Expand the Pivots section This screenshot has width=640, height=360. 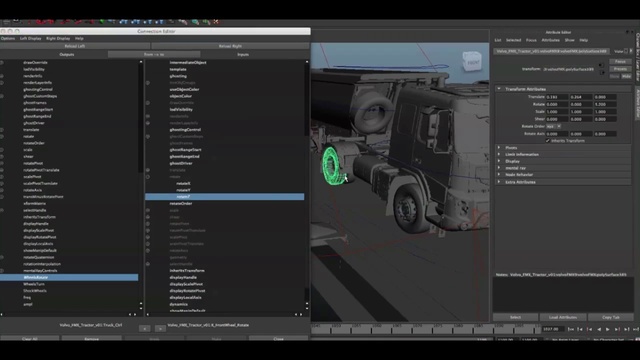(499, 147)
